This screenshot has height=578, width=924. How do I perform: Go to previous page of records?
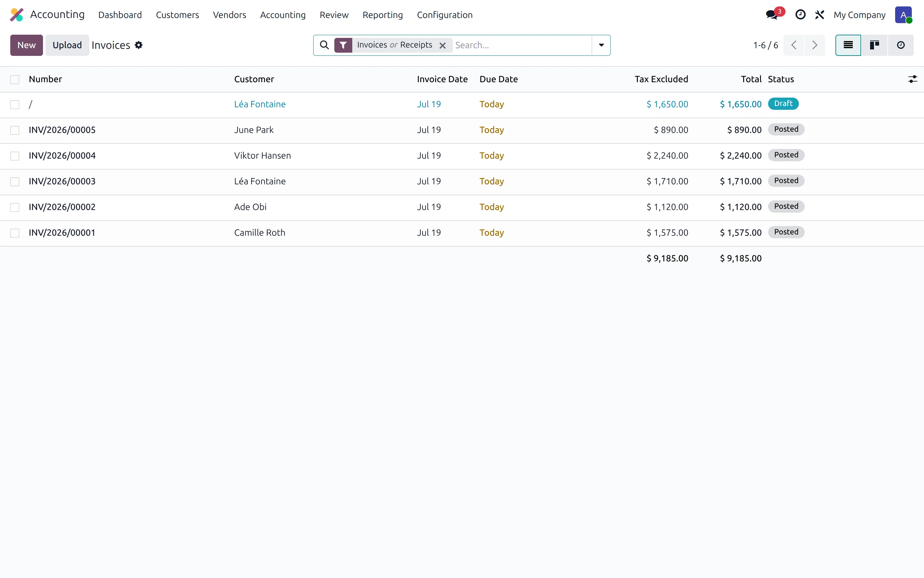(x=794, y=45)
